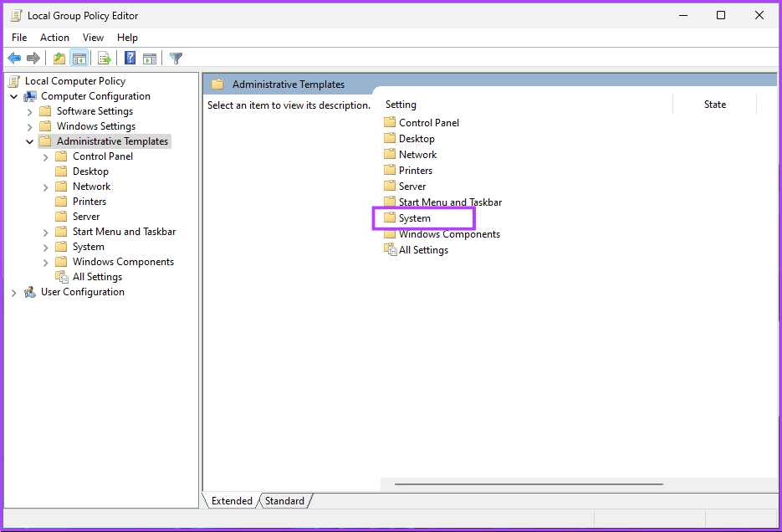Open the System folder in the right pane
The height and width of the screenshot is (532, 782).
coord(416,217)
